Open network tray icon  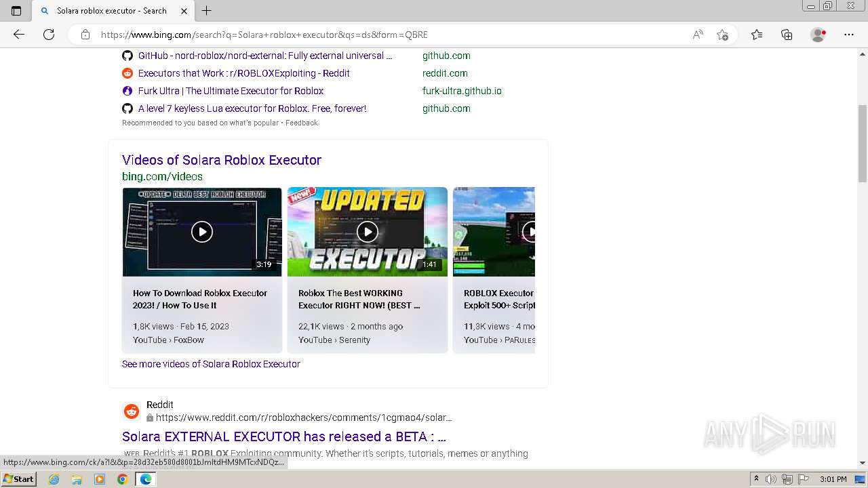point(787,479)
